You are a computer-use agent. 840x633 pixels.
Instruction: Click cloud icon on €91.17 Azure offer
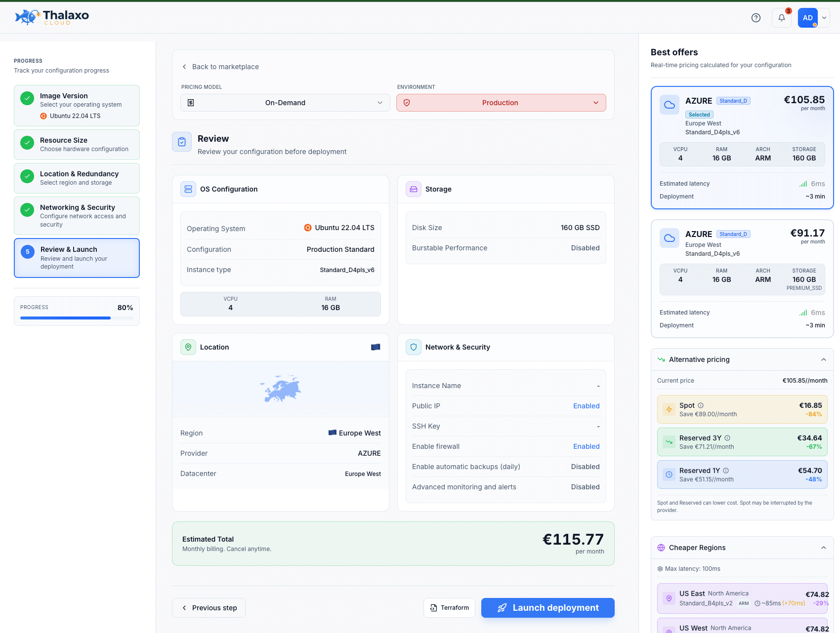point(670,238)
